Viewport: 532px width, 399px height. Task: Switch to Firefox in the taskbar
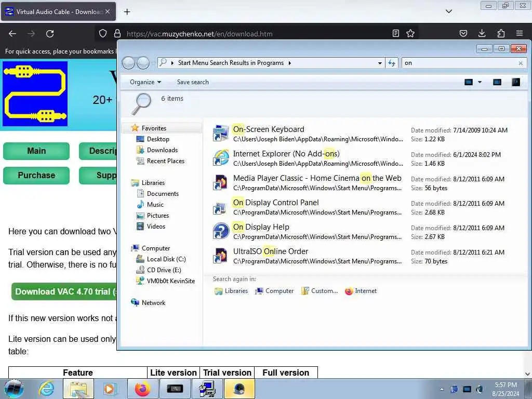point(142,389)
